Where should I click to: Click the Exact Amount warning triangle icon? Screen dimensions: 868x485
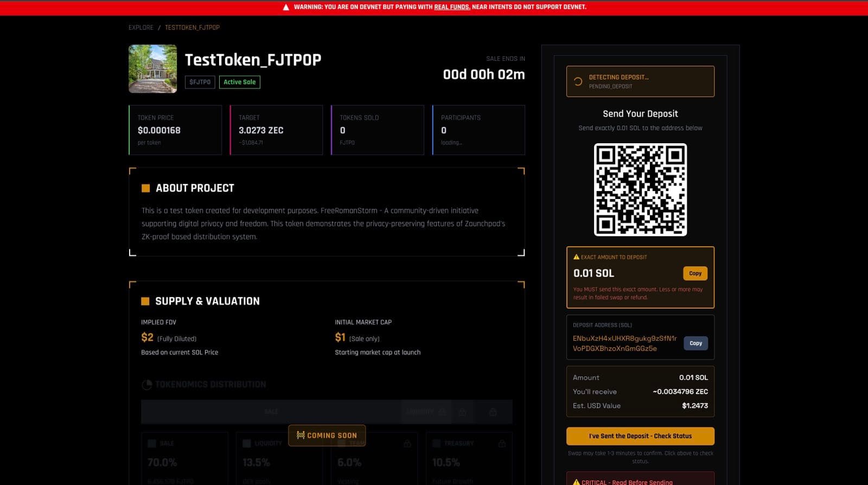(576, 257)
